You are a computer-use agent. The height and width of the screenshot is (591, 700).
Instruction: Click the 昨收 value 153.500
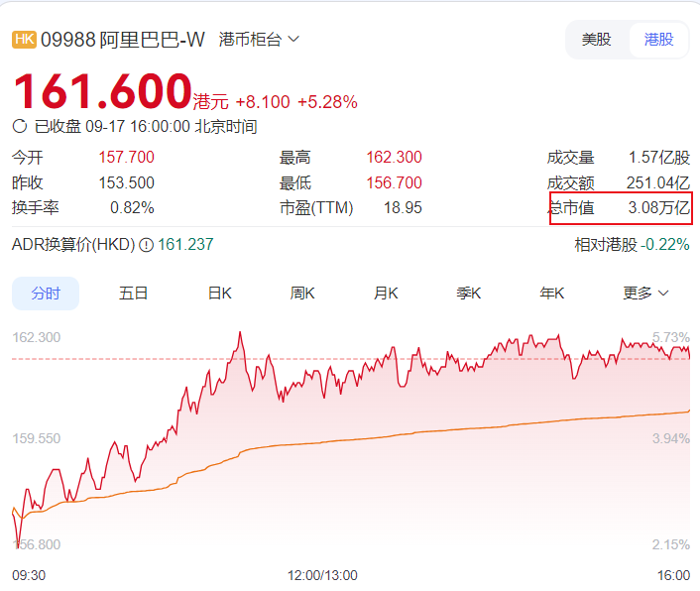[x=126, y=182]
